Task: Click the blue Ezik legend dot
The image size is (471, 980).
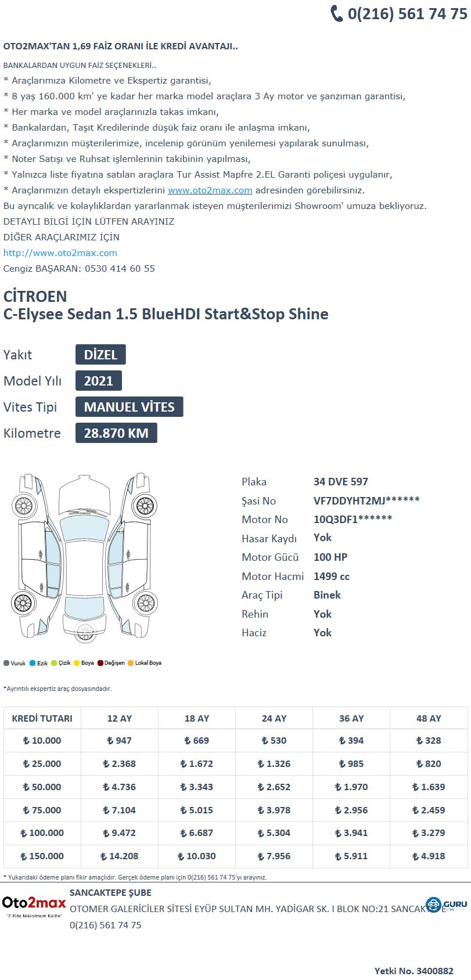Action: (33, 663)
